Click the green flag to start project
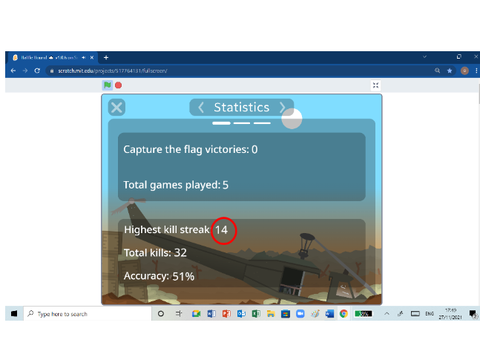Image resolution: width=480 pixels, height=360 pixels. (x=107, y=85)
